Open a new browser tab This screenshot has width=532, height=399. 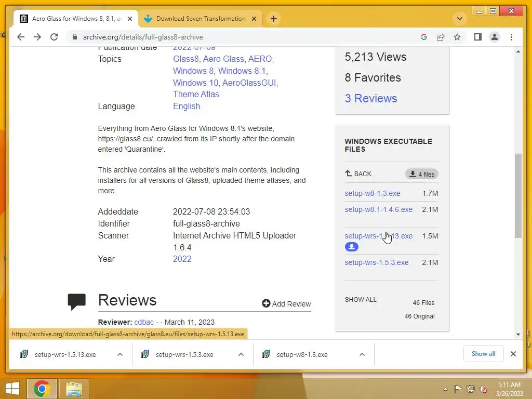[274, 19]
